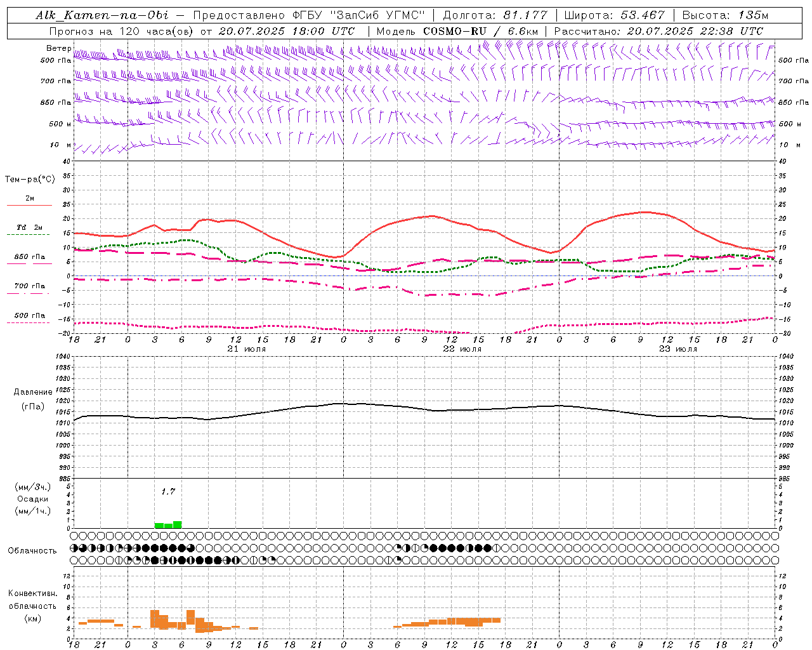Image resolution: width=812 pixels, height=650 pixels.
Task: Click the "Конвективн." convective cloud label
Action: pos(32,594)
